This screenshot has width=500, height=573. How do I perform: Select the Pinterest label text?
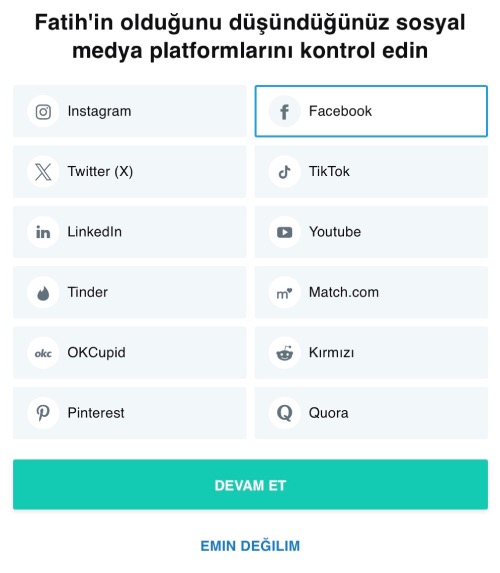pos(96,413)
